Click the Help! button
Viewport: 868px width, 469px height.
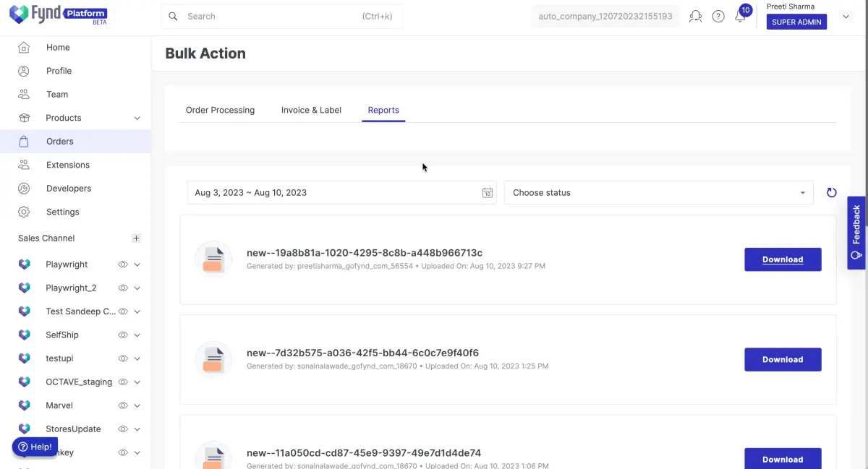35,447
